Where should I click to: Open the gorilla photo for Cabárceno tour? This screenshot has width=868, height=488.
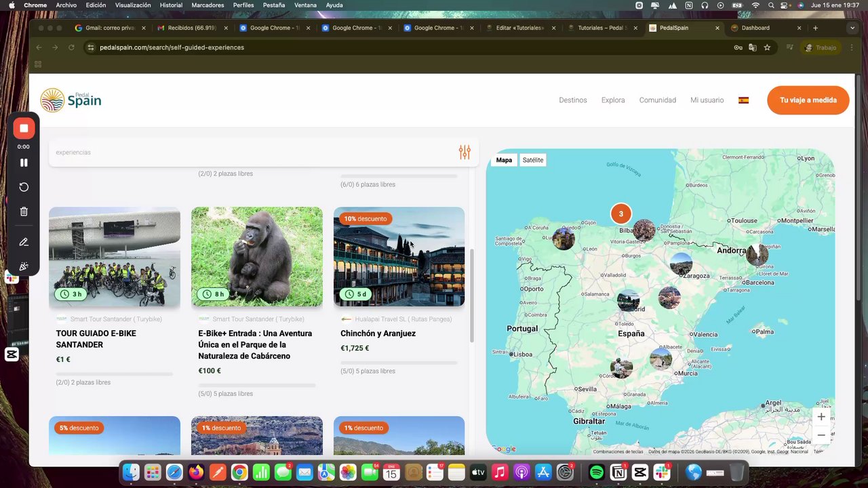[x=257, y=257]
